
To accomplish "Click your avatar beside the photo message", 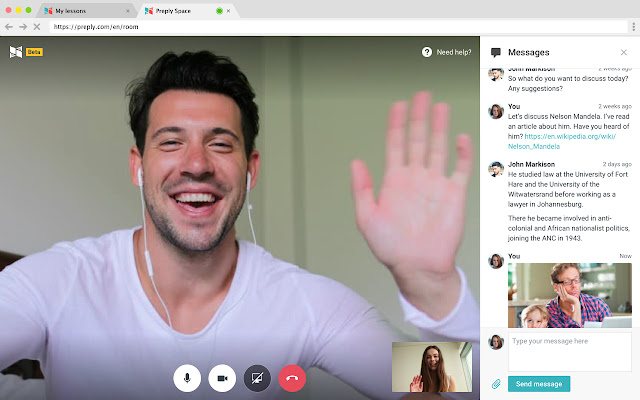I will (x=496, y=261).
